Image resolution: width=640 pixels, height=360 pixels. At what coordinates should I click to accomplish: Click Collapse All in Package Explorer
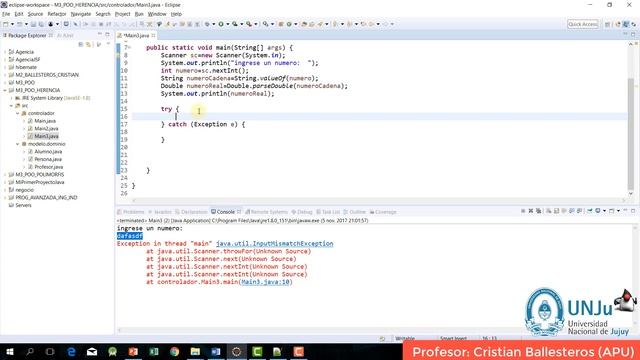81,44
